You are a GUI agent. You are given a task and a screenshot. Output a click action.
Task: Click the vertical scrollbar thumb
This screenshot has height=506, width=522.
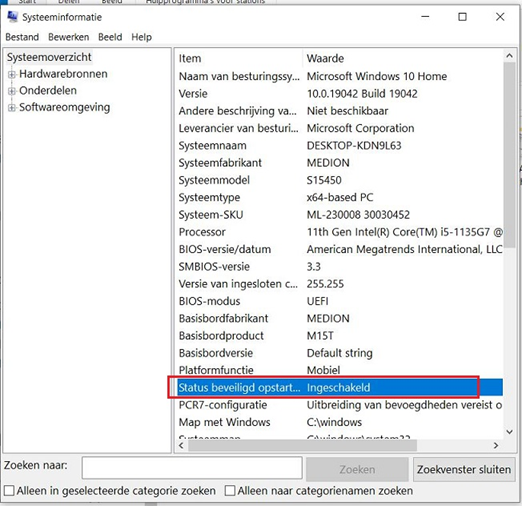pyautogui.click(x=509, y=155)
